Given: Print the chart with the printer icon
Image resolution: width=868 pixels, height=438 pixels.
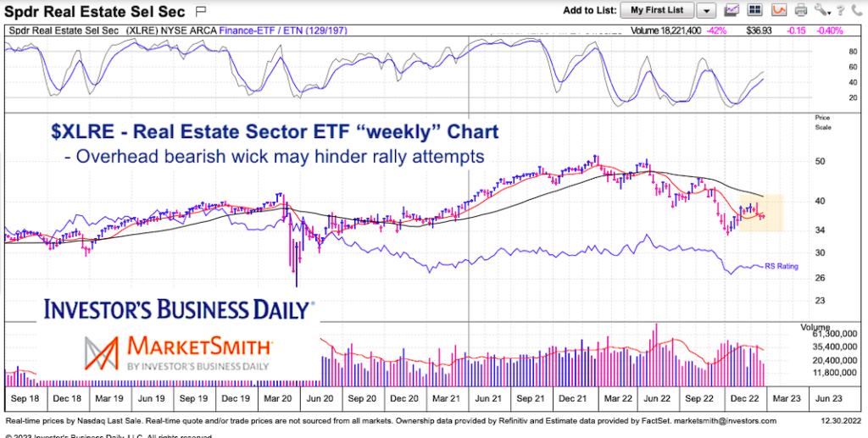Looking at the screenshot, I should pyautogui.click(x=801, y=10).
